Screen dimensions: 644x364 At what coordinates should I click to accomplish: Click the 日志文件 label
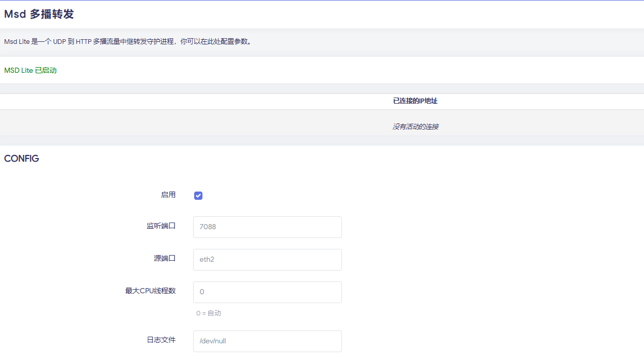click(161, 340)
